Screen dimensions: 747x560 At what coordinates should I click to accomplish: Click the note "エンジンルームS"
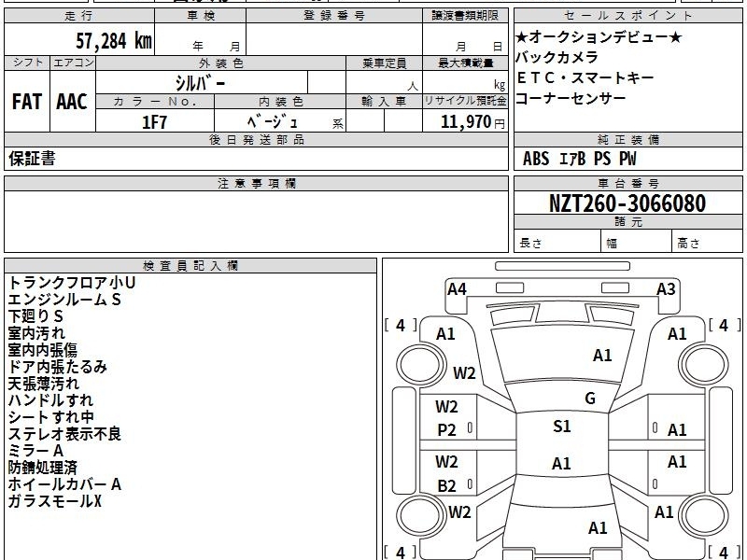(x=64, y=300)
